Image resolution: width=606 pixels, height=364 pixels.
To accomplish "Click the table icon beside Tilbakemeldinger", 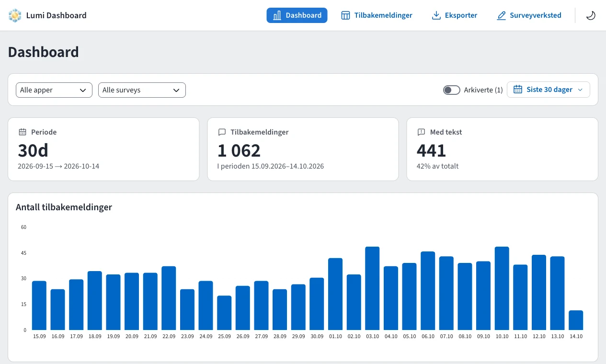I will (x=345, y=15).
